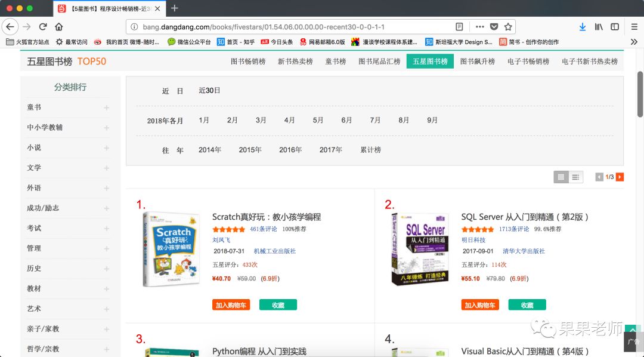Toggle the browser sidebar icon

[615, 27]
